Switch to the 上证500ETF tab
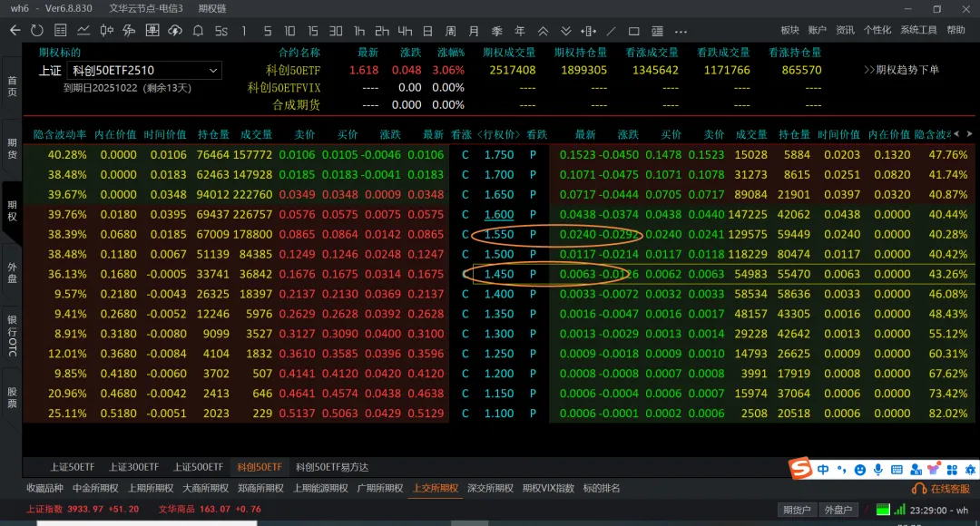This screenshot has height=526, width=980. tap(198, 467)
